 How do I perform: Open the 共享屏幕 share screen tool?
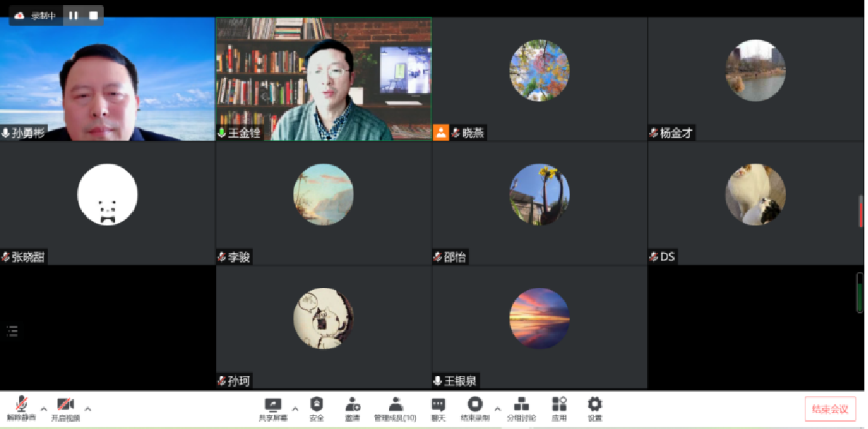point(273,408)
